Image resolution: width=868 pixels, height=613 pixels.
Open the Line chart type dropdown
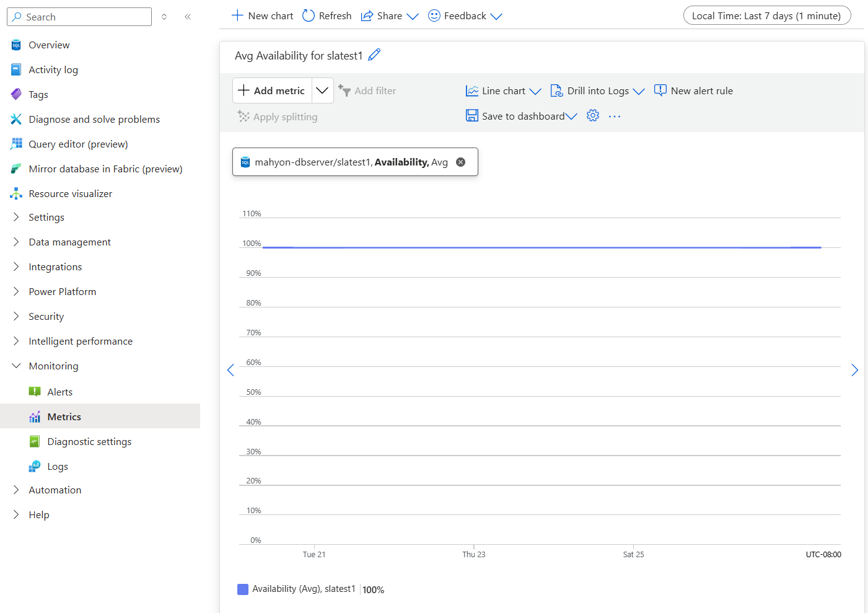[537, 90]
